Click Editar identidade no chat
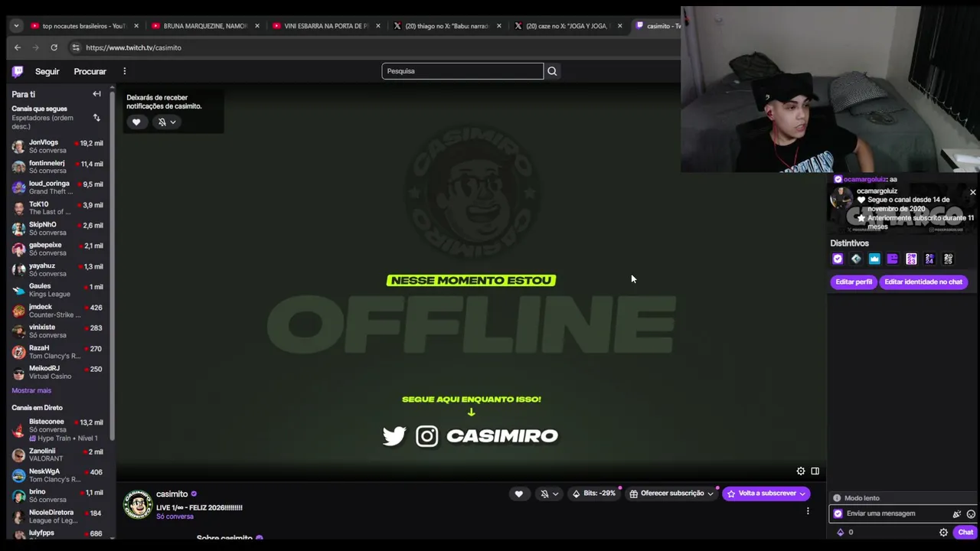 (x=923, y=282)
